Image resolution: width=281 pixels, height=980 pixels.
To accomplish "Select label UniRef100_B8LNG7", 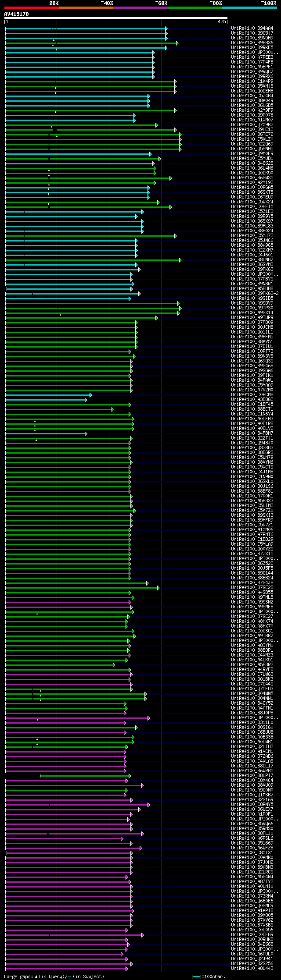I will pyautogui.click(x=252, y=260).
